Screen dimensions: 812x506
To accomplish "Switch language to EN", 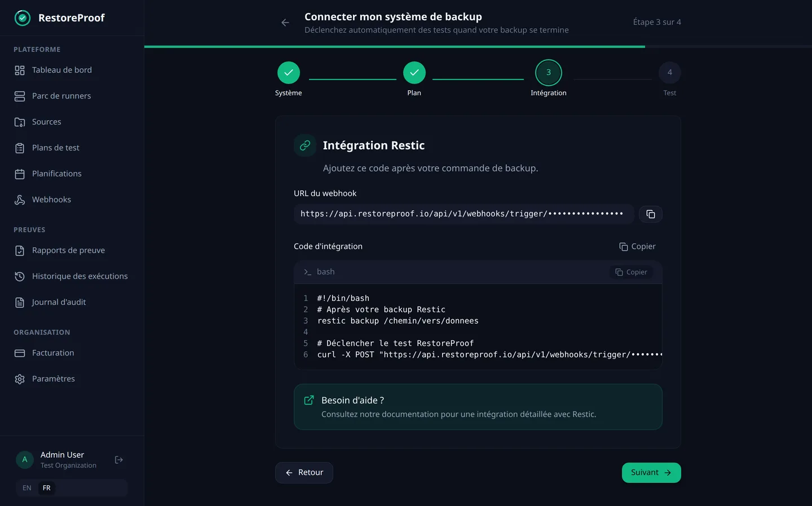I will click(x=27, y=488).
